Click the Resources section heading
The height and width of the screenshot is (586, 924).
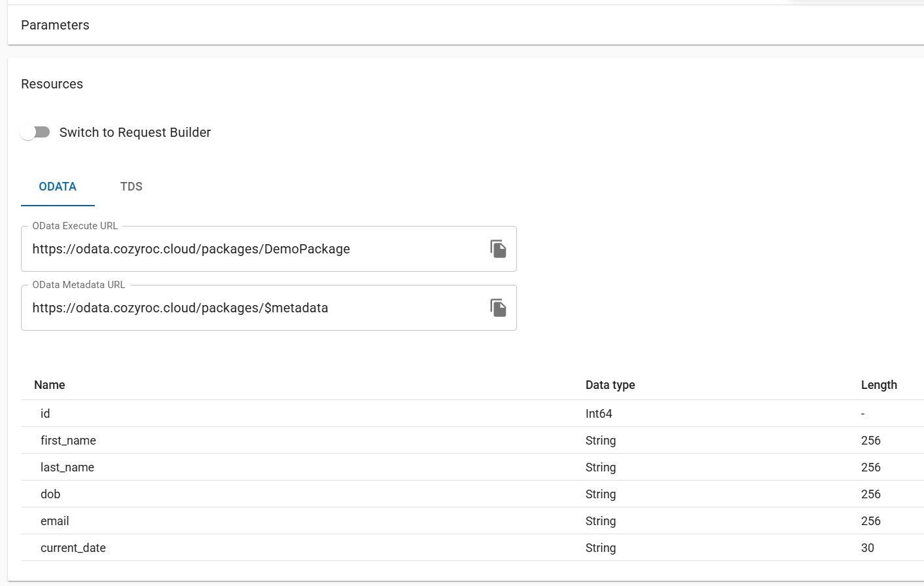(52, 84)
